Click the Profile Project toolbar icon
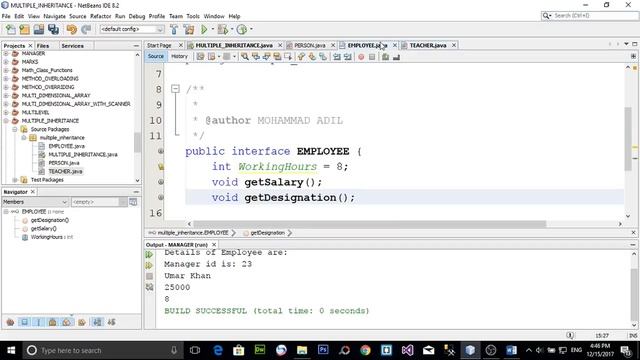 (242, 29)
